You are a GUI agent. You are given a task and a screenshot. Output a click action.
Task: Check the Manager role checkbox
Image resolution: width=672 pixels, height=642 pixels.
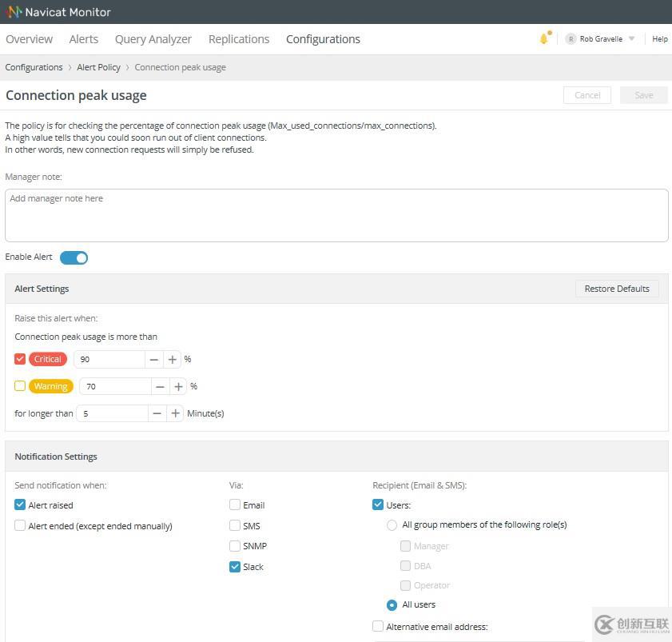(x=405, y=546)
